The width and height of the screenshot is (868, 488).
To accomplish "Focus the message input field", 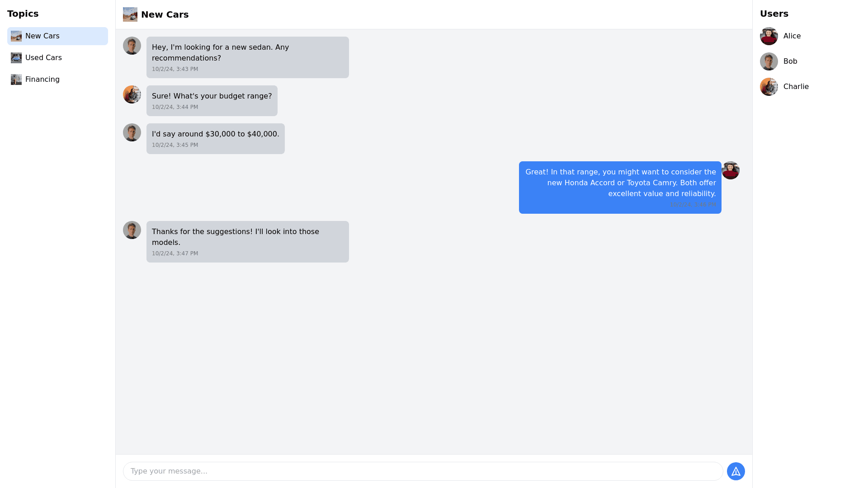I will [423, 471].
